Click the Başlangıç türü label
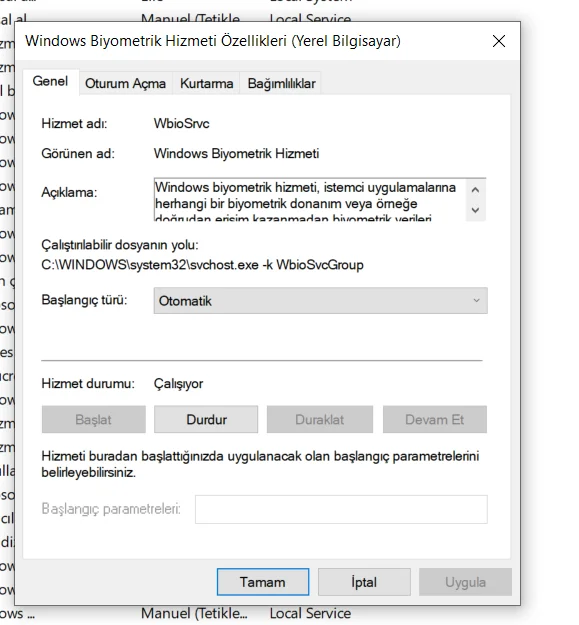This screenshot has height=625, width=579. (84, 300)
